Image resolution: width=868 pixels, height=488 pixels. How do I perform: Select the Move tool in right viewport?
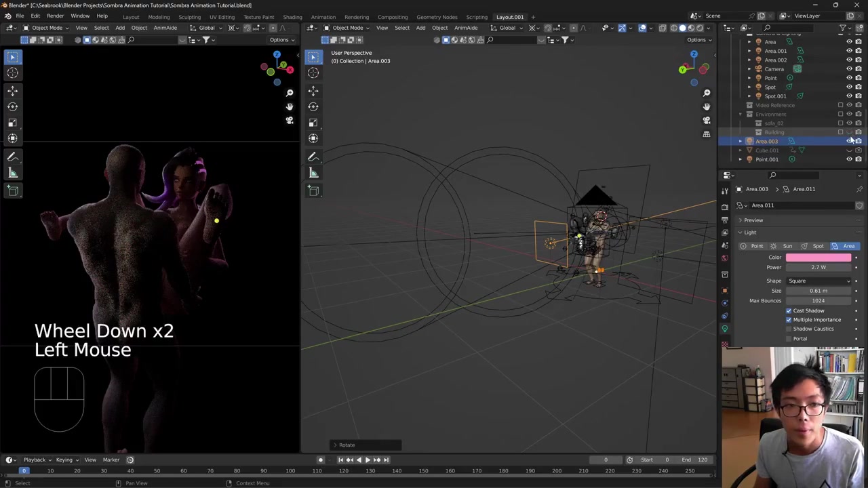313,90
